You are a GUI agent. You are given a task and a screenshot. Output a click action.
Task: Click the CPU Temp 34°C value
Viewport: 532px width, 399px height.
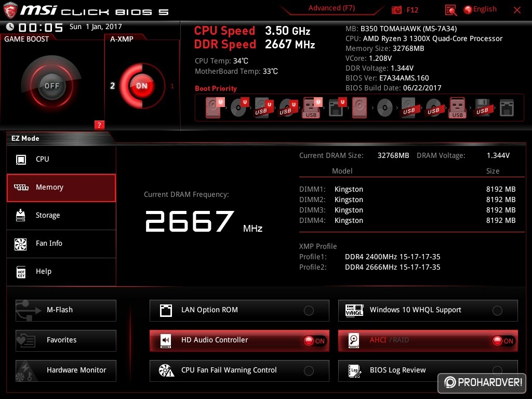(x=241, y=61)
